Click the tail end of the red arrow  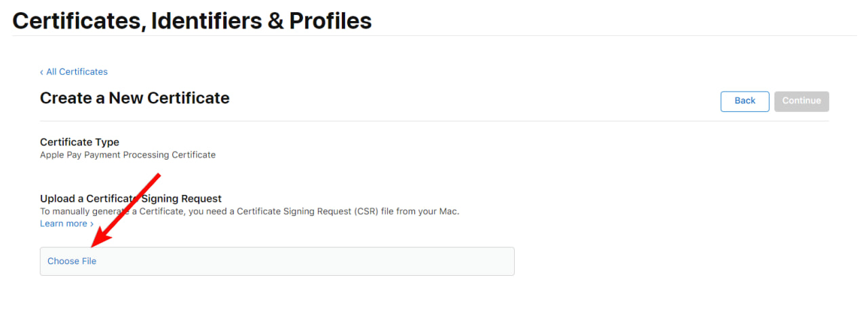(x=158, y=177)
